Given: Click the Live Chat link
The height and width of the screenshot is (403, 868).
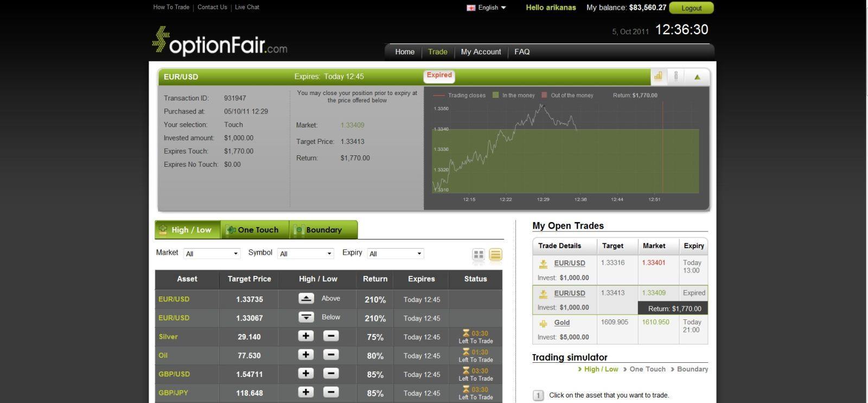Looking at the screenshot, I should pos(247,7).
